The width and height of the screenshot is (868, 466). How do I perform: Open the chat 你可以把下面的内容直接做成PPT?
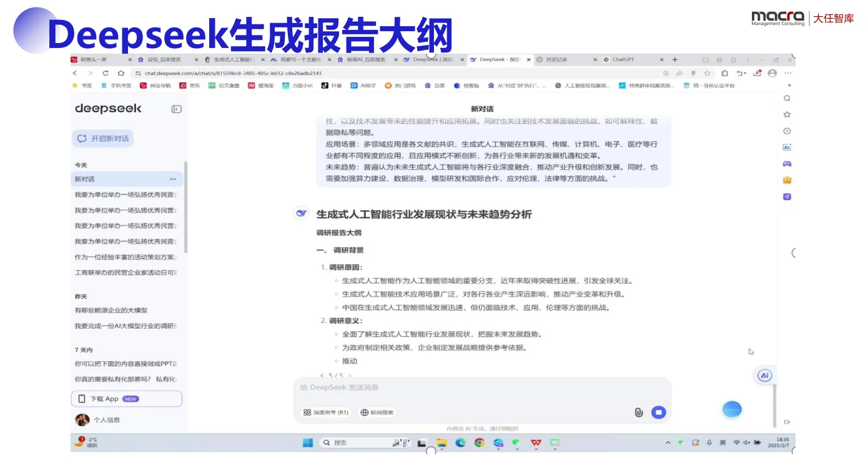[x=126, y=363]
